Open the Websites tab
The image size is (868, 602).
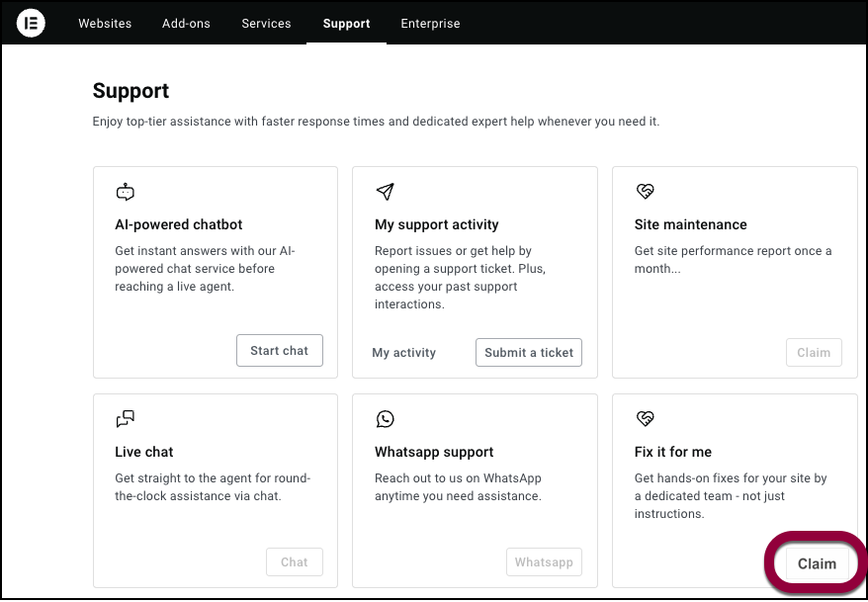point(105,24)
